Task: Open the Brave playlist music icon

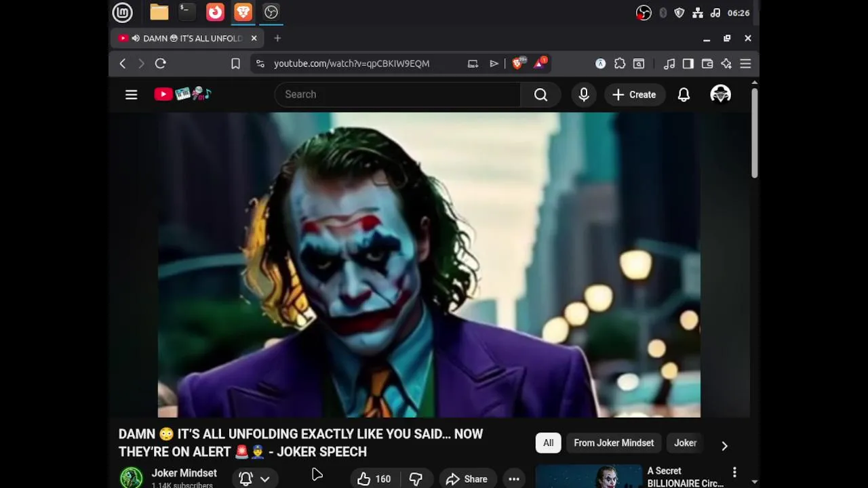Action: tap(669, 64)
